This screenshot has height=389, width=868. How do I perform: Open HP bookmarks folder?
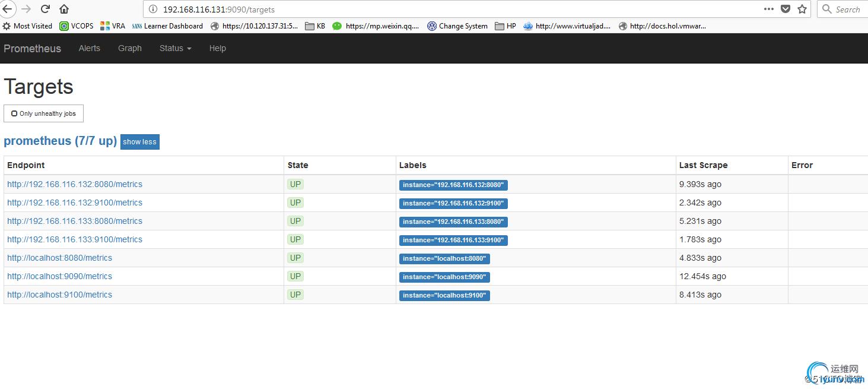[x=505, y=26]
